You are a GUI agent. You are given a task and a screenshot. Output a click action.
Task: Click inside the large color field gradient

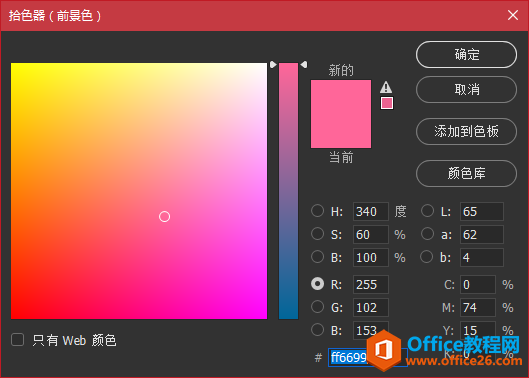coord(139,191)
